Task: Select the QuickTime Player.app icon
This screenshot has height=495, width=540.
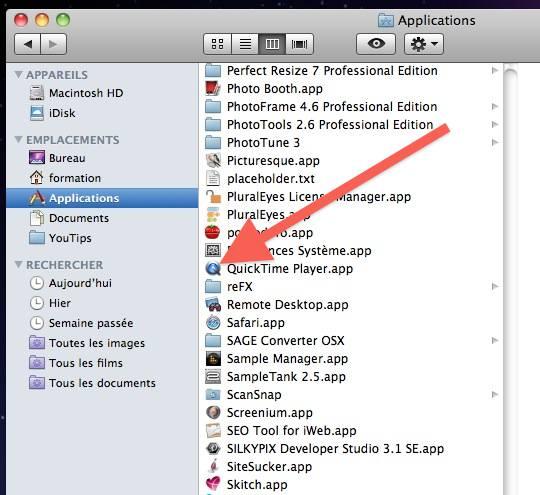Action: 213,268
